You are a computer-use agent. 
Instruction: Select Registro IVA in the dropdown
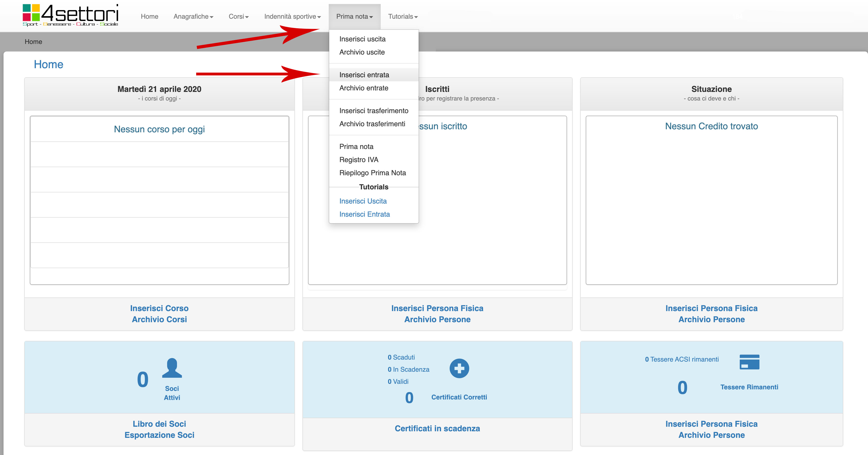(359, 160)
